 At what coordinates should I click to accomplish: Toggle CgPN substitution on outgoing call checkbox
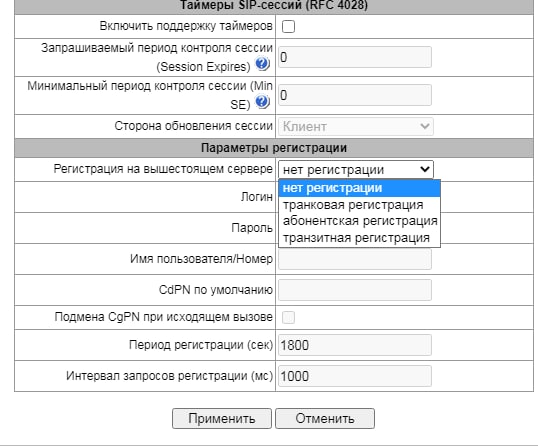[288, 317]
